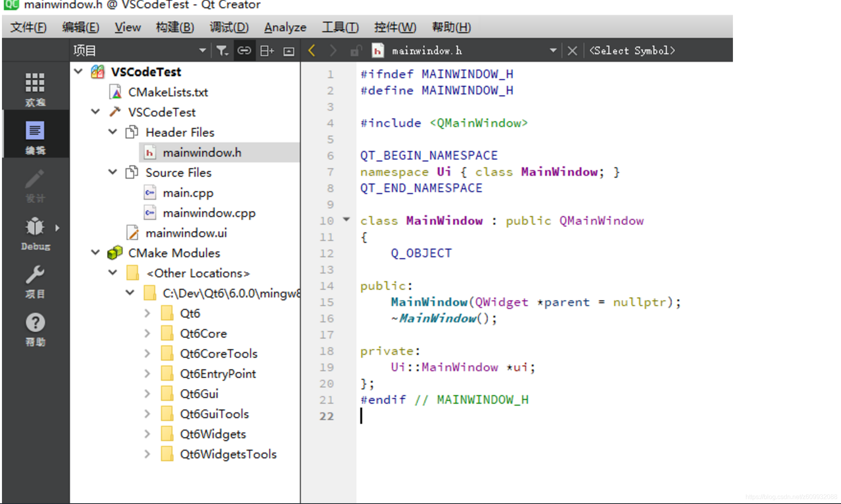This screenshot has height=504, width=841.
Task: Select the CMakeLists.txt file
Action: point(168,92)
